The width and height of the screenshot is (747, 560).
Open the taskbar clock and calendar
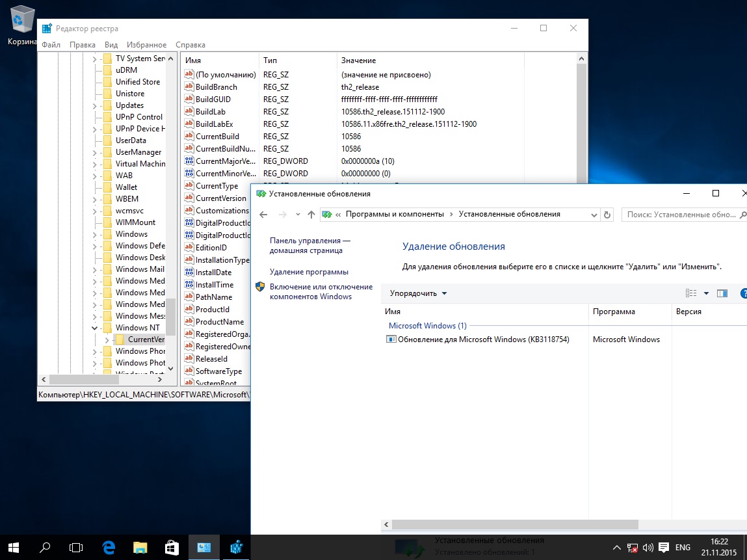click(x=719, y=547)
